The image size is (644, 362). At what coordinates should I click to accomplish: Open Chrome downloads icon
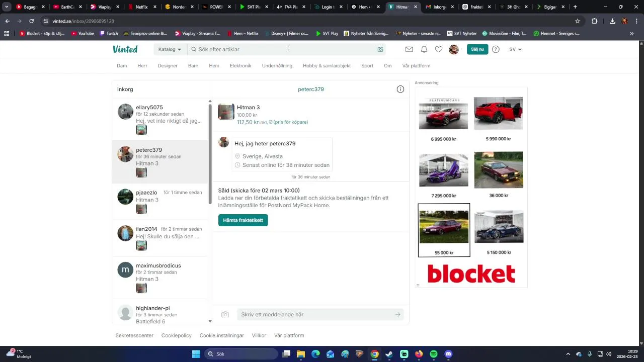(612, 21)
